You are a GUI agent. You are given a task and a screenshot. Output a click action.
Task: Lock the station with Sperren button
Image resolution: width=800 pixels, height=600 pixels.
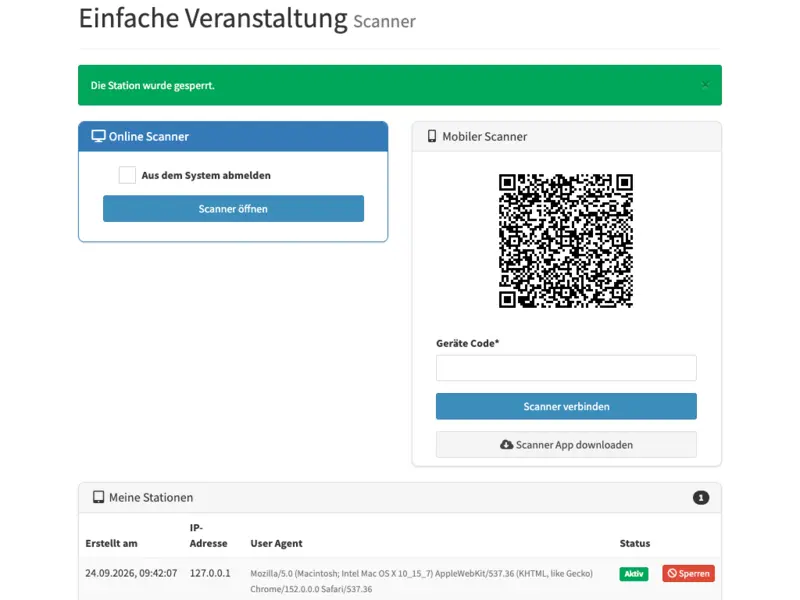point(688,573)
